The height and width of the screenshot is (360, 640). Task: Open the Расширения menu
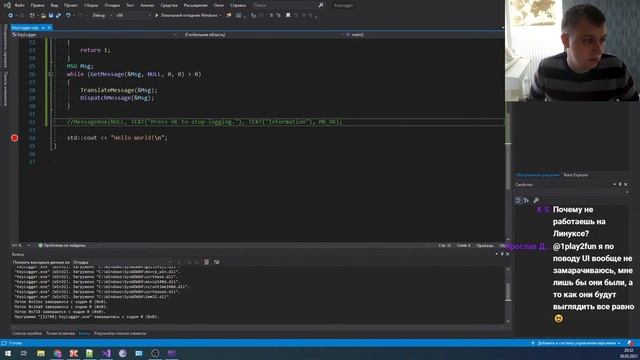coord(196,5)
